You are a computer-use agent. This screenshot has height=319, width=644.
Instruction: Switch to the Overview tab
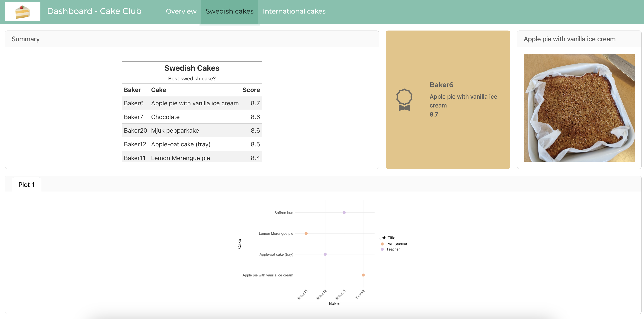tap(181, 11)
